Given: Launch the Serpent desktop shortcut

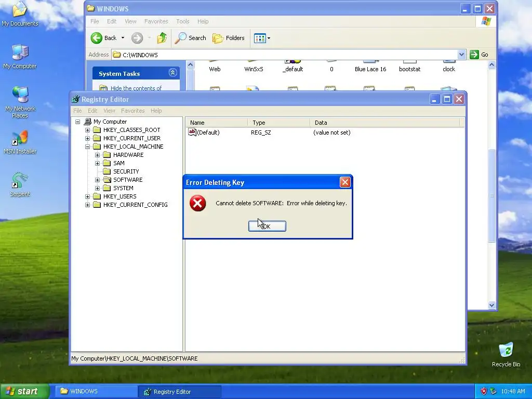Looking at the screenshot, I should click(x=20, y=184).
